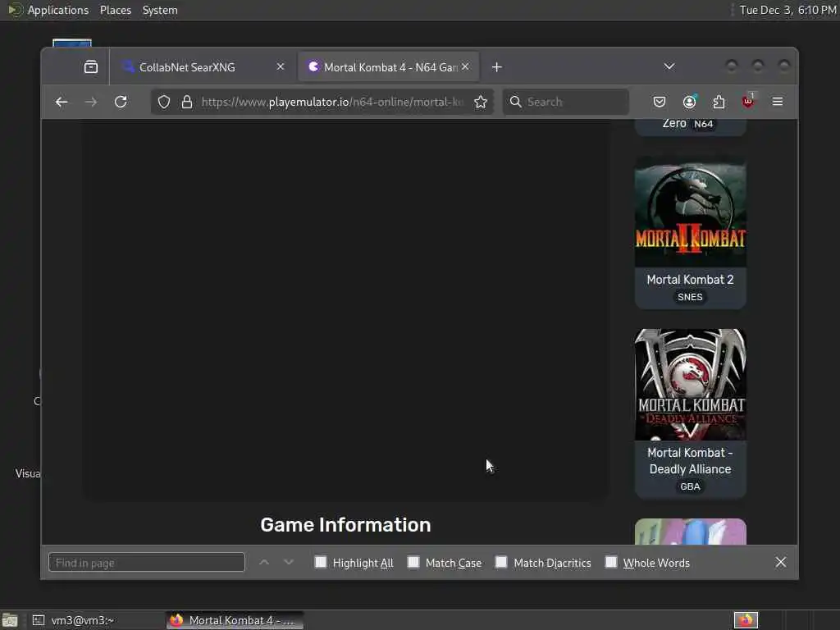
Task: Open Mortal Kombat - Deadly Alliance title link
Action: point(690,461)
